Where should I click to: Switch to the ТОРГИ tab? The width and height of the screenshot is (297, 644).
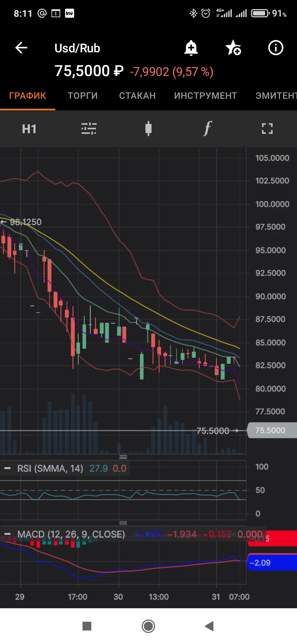83,95
